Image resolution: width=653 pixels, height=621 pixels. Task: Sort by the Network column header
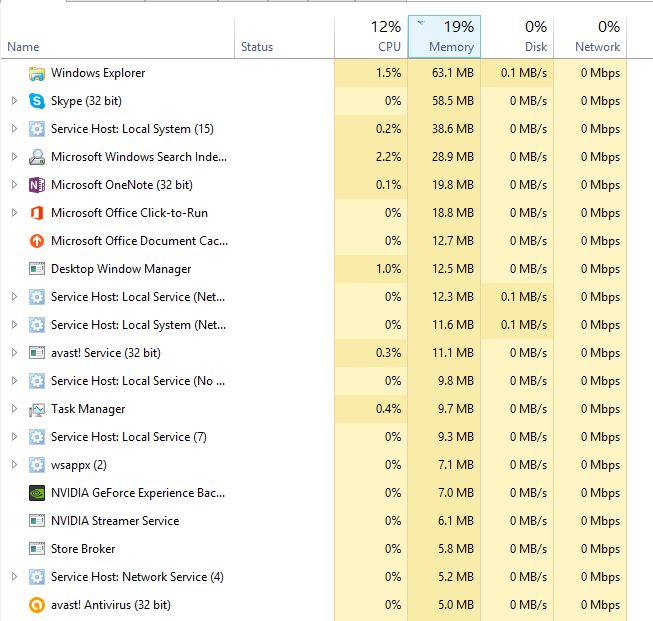[590, 37]
